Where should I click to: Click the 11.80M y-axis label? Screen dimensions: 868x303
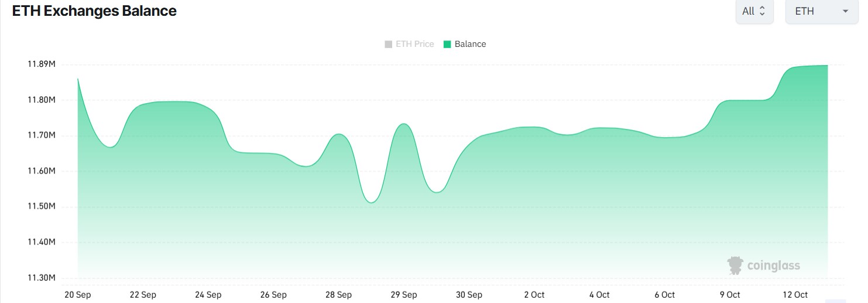click(42, 100)
